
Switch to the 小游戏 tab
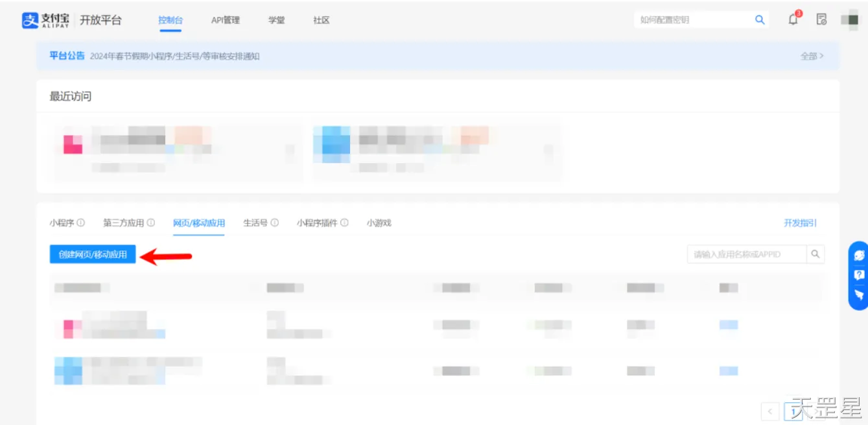click(x=379, y=223)
